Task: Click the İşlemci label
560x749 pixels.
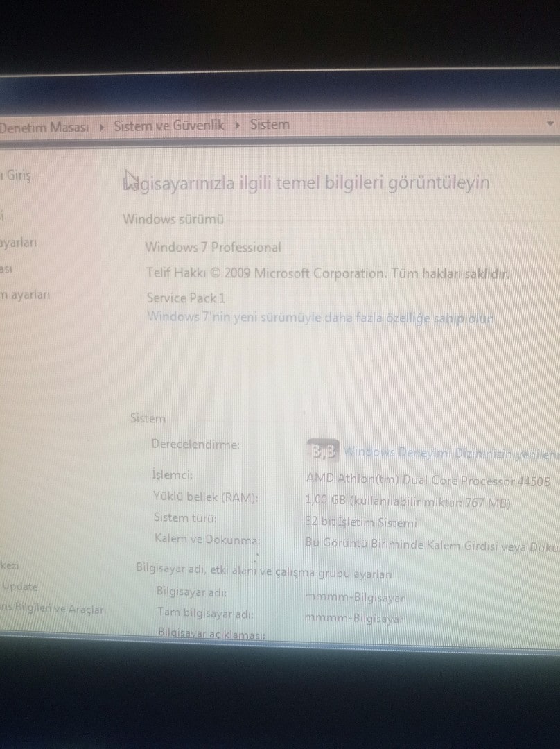Action: pos(173,475)
